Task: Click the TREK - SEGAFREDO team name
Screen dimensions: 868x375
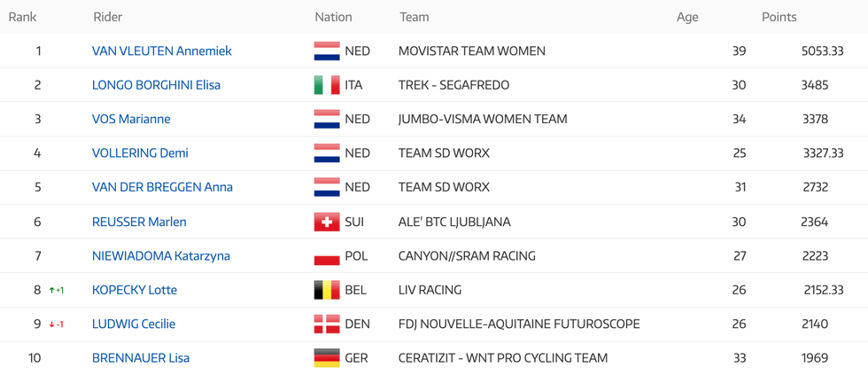Action: (453, 85)
